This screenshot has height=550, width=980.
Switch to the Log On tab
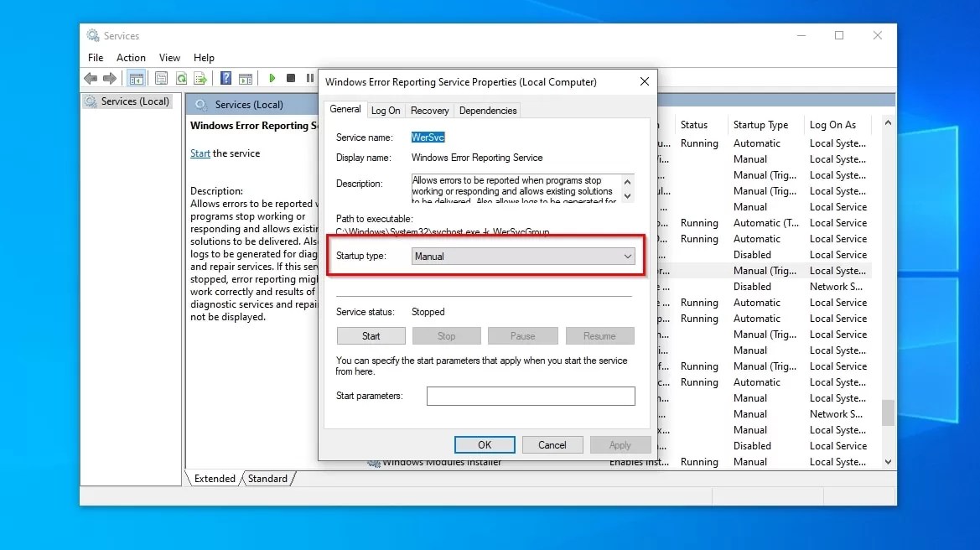pos(385,110)
